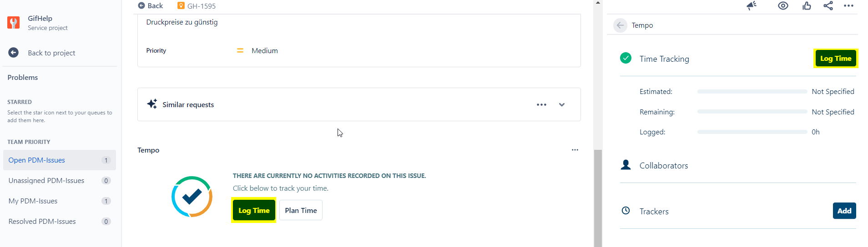Click the megaphone feedback icon
Image resolution: width=868 pixels, height=247 pixels.
tap(751, 5)
